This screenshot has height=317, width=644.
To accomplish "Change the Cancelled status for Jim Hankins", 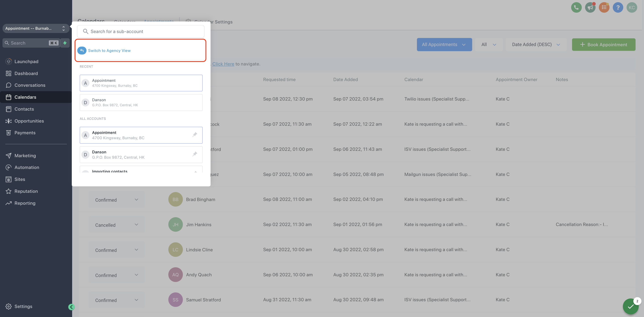I will click(x=117, y=225).
